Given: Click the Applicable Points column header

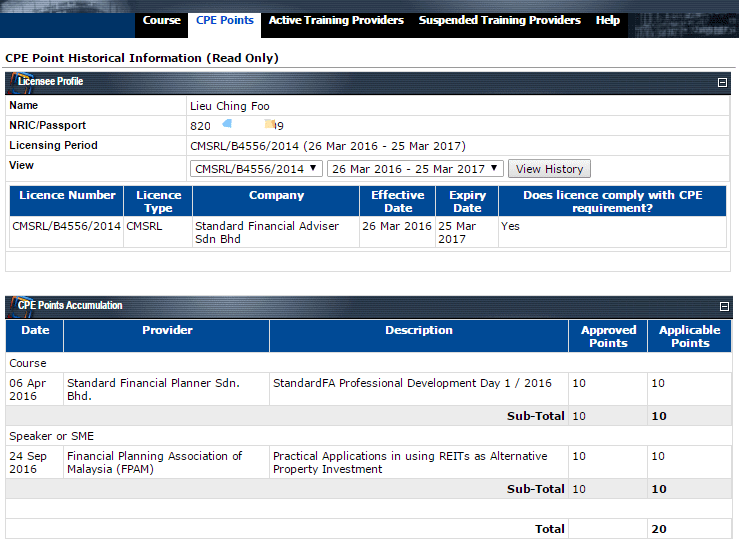Looking at the screenshot, I should click(x=690, y=336).
